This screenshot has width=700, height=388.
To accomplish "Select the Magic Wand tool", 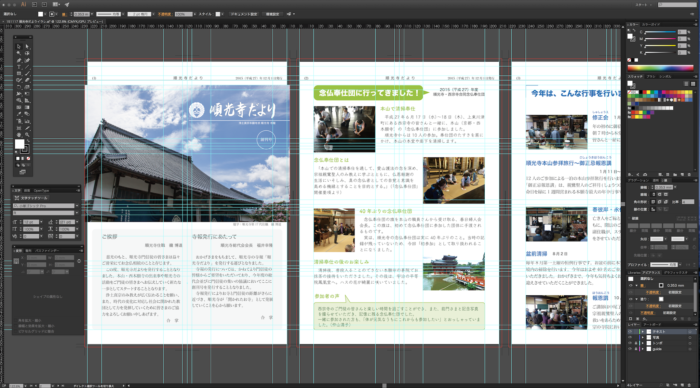I will [19, 53].
